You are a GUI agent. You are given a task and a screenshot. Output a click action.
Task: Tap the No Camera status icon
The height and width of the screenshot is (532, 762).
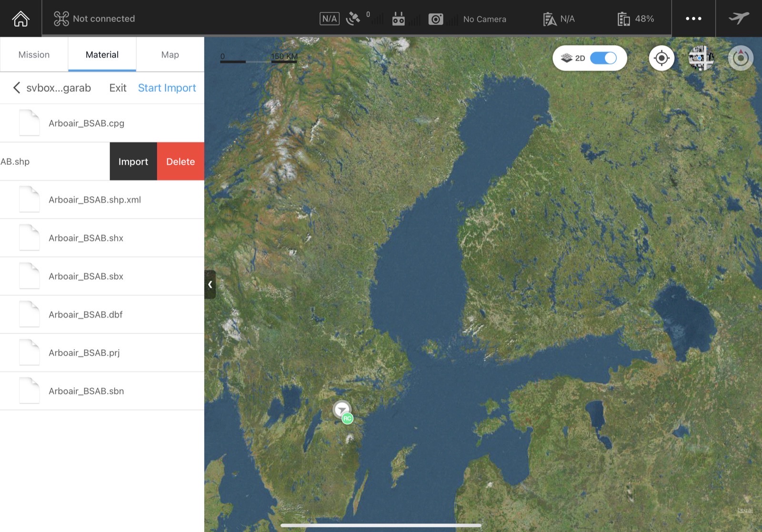click(436, 19)
